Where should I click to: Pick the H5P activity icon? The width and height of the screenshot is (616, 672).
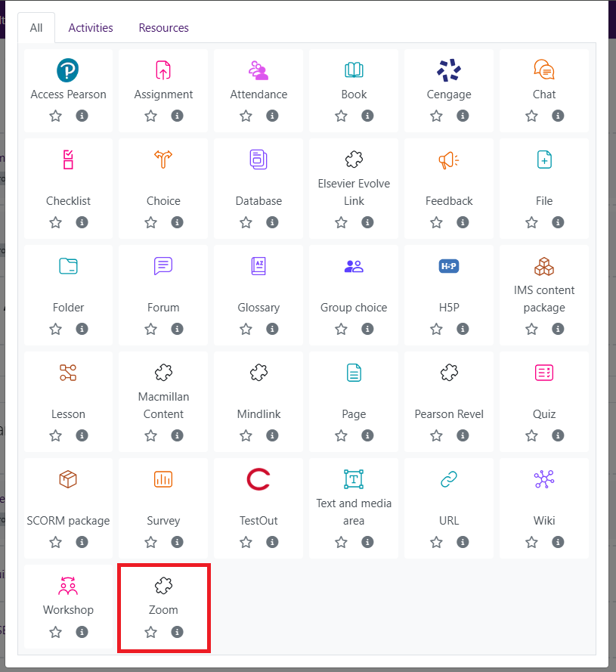(x=449, y=266)
